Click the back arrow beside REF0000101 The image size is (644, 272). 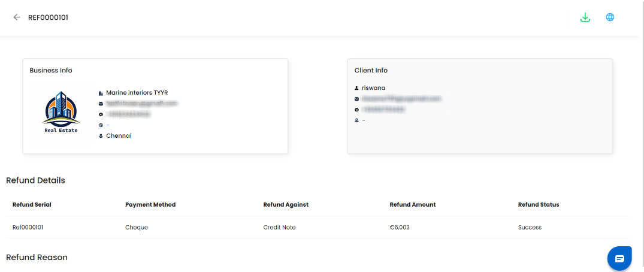tap(17, 17)
